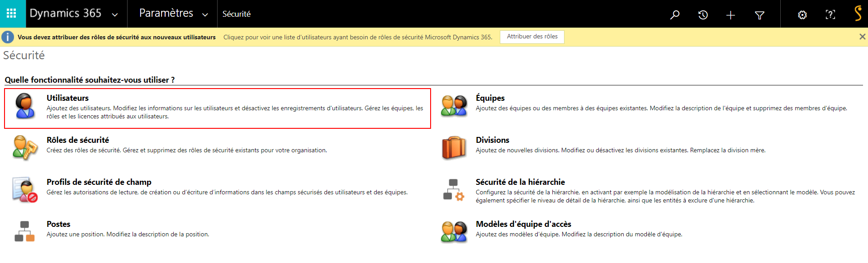The height and width of the screenshot is (263, 868).
Task: Click description 'Configurez la sécurité de la hiérarchie'
Action: click(x=665, y=197)
